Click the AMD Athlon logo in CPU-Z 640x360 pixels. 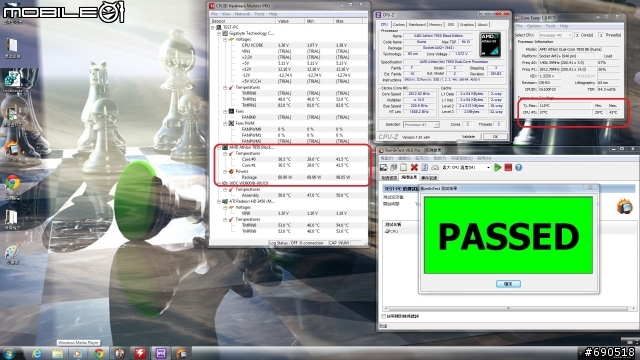490,44
